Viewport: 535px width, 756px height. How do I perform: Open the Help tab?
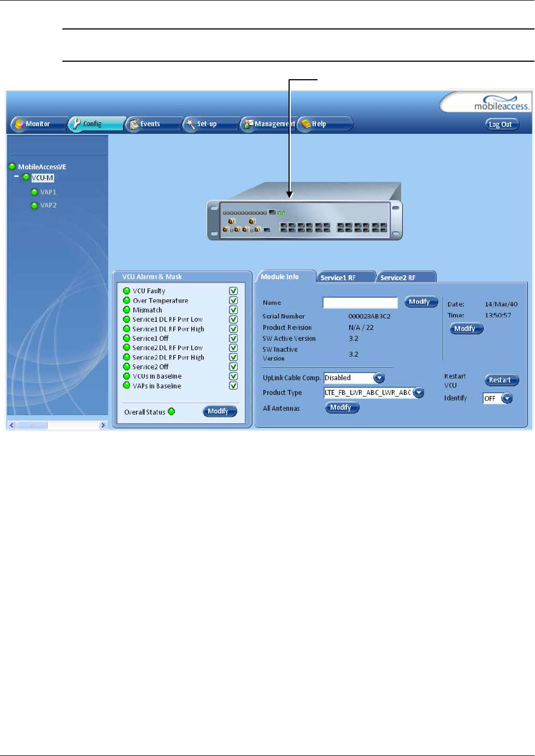(325, 124)
